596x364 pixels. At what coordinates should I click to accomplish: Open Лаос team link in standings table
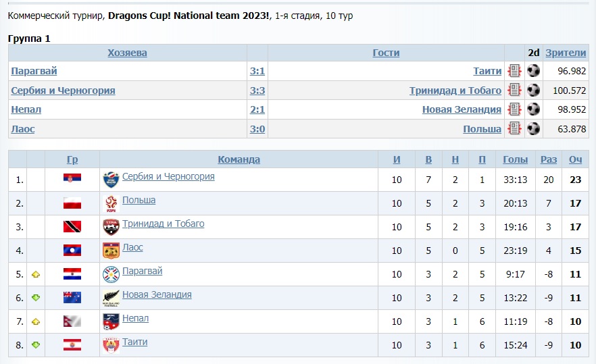(132, 248)
